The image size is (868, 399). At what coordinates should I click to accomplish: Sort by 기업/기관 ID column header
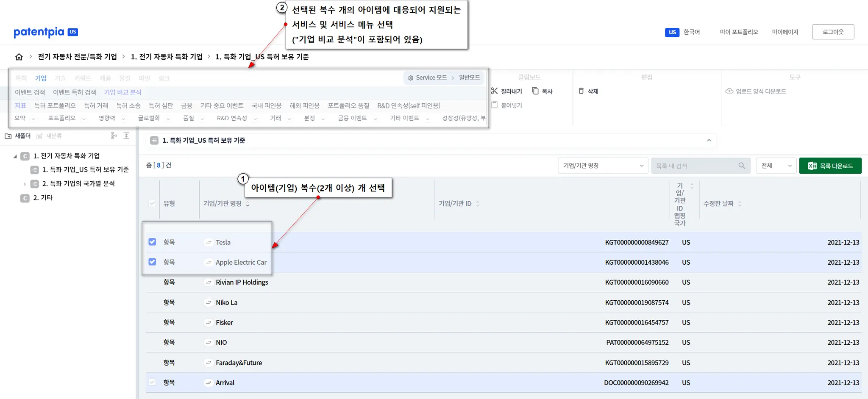coord(459,204)
